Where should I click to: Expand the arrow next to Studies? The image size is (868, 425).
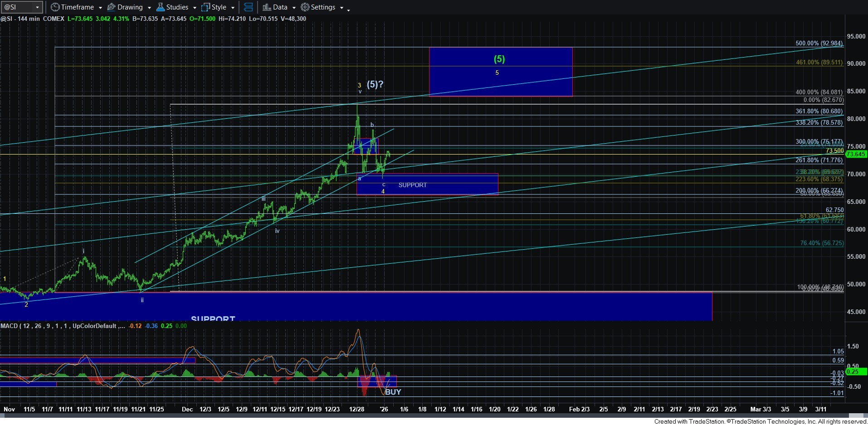coord(195,8)
